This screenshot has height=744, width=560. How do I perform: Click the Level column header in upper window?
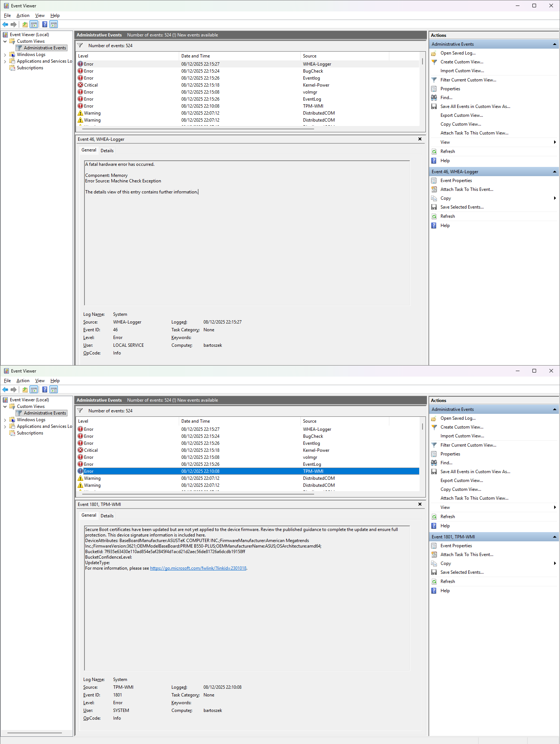(x=128, y=56)
